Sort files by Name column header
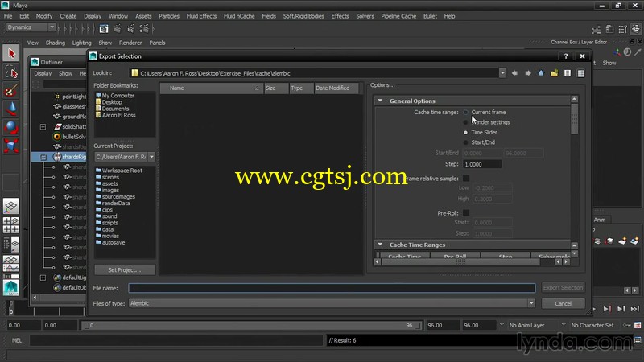644x362 pixels. tap(211, 88)
